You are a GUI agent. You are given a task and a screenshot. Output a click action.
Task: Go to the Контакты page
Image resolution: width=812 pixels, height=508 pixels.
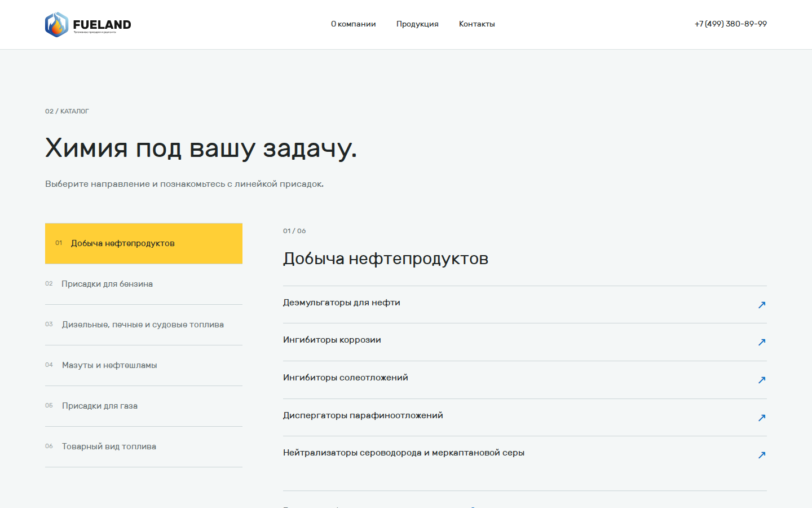tap(476, 24)
